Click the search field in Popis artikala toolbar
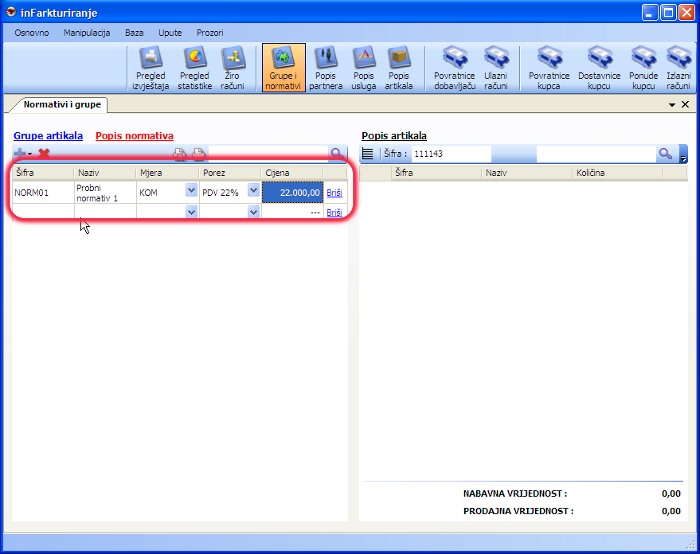Screen dimensions: 700x554 [x=596, y=154]
